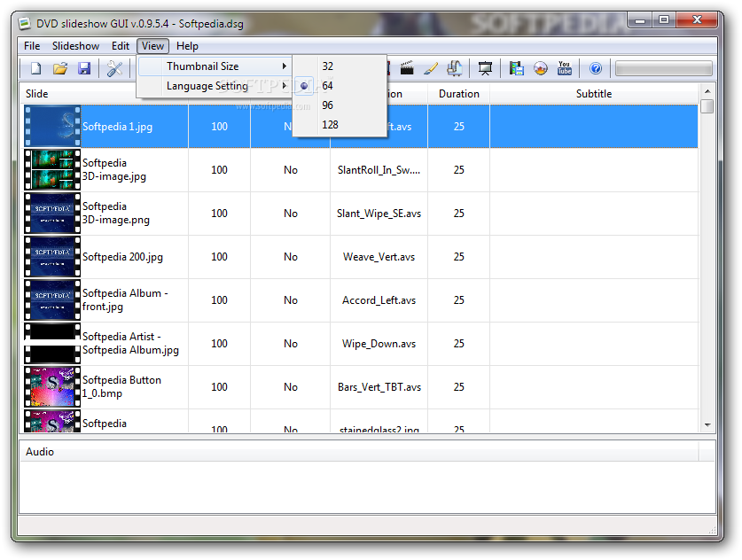The width and height of the screenshot is (742, 560).
Task: Click the Bars_Vert_TBT.avs transition cell
Action: pos(379,387)
